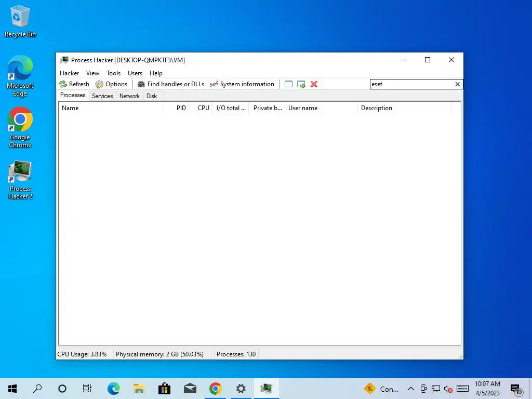This screenshot has width=532, height=399.
Task: Click CPU Usage status bar entry
Action: [82, 354]
